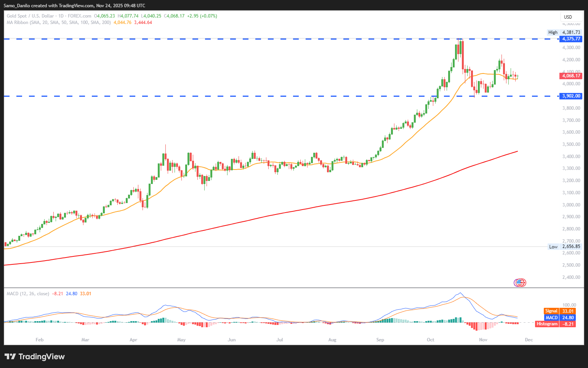This screenshot has height=368, width=588.
Task: Select the MA Ribbon indicator legend
Action: tap(59, 22)
